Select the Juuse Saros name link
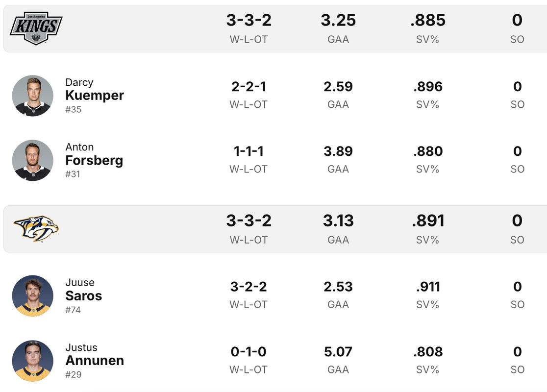The image size is (547, 392). 83,295
